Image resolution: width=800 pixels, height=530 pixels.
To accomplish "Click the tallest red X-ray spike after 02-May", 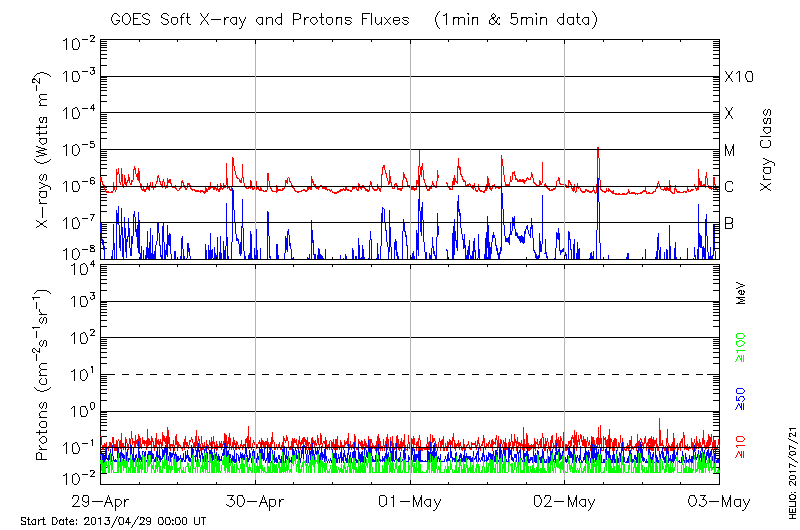I will click(x=598, y=150).
